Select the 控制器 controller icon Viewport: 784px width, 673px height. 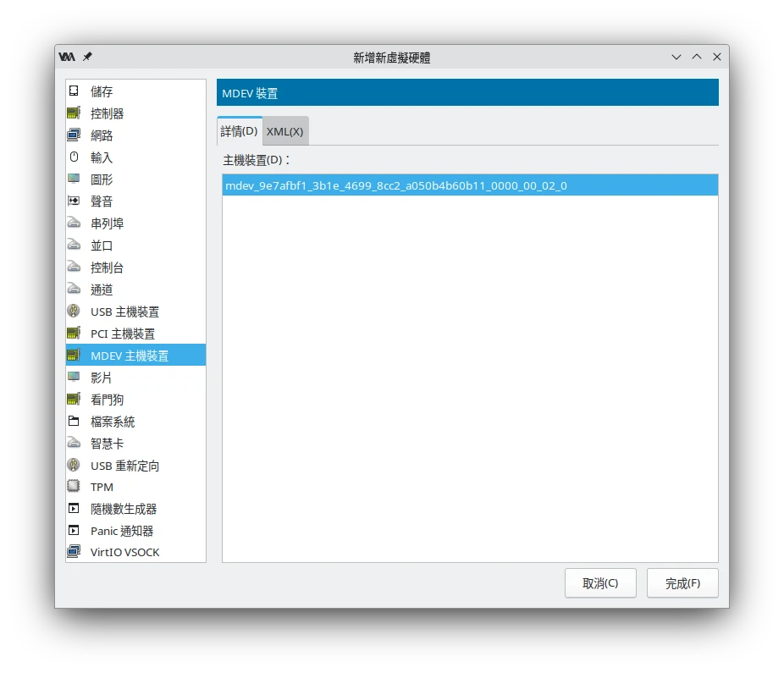click(x=74, y=113)
